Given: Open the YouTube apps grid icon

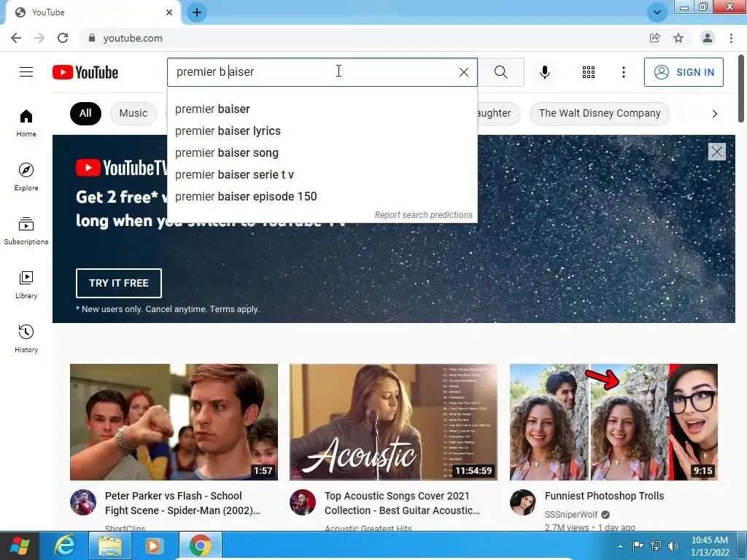Looking at the screenshot, I should 589,72.
